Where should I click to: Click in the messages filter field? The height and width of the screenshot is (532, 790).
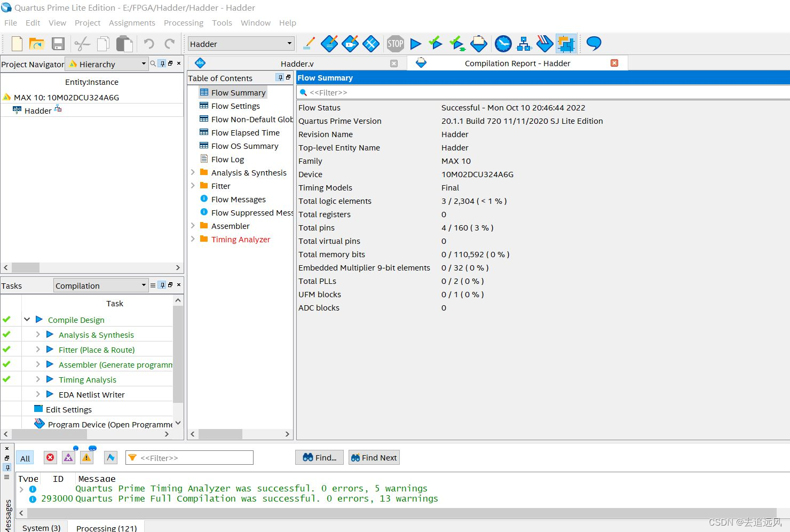click(x=189, y=457)
